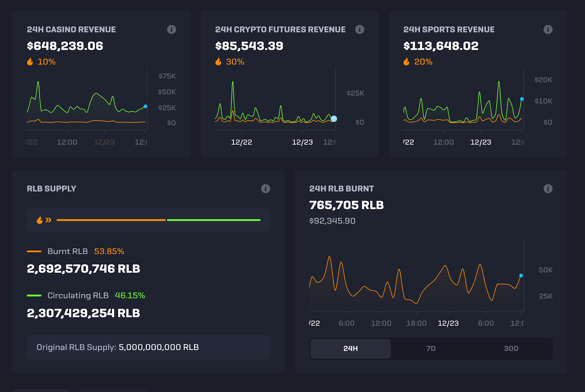Viewport: 585px width, 392px height.
Task: Click 12/23 date label on RLB burnt chart
Action: (448, 323)
